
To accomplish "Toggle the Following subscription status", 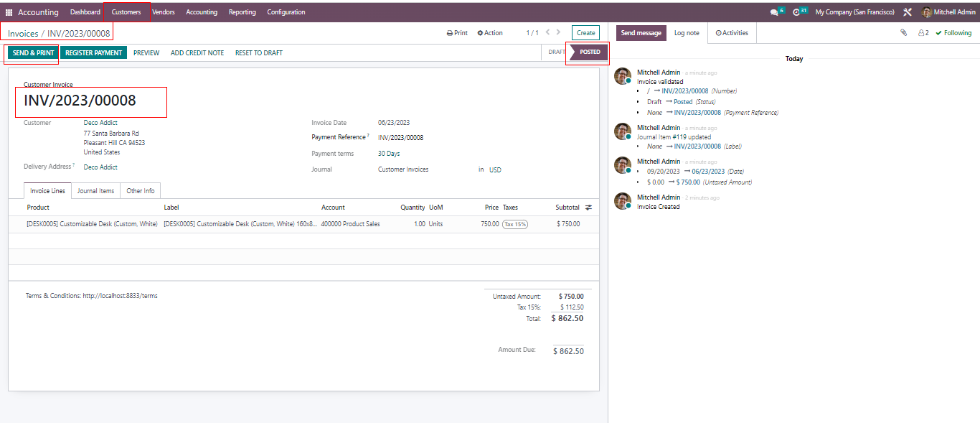I will [953, 33].
